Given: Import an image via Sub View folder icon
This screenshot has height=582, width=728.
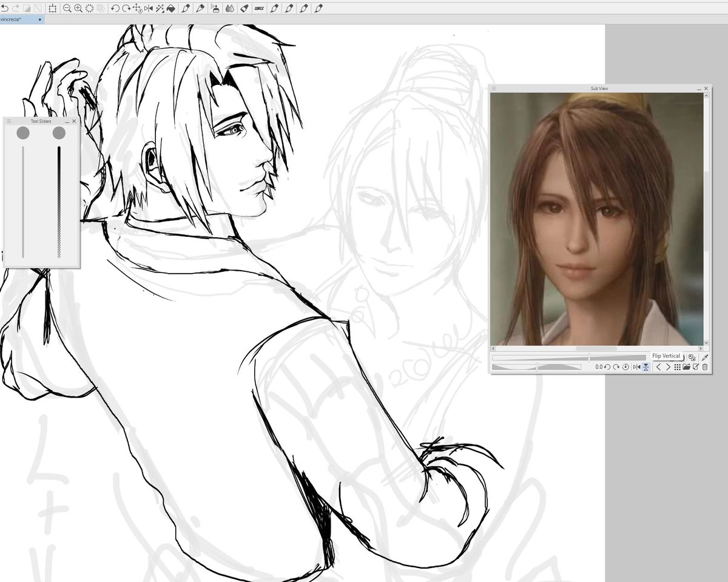Looking at the screenshot, I should (x=687, y=367).
